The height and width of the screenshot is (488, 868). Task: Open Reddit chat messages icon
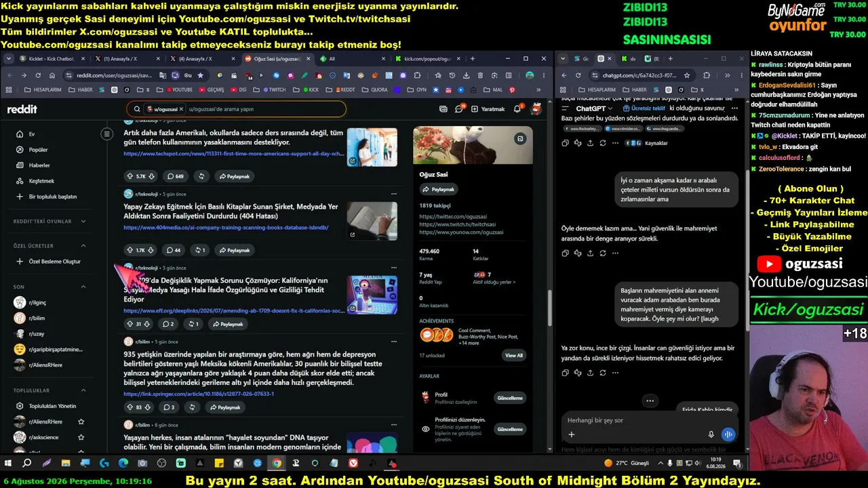pos(459,109)
